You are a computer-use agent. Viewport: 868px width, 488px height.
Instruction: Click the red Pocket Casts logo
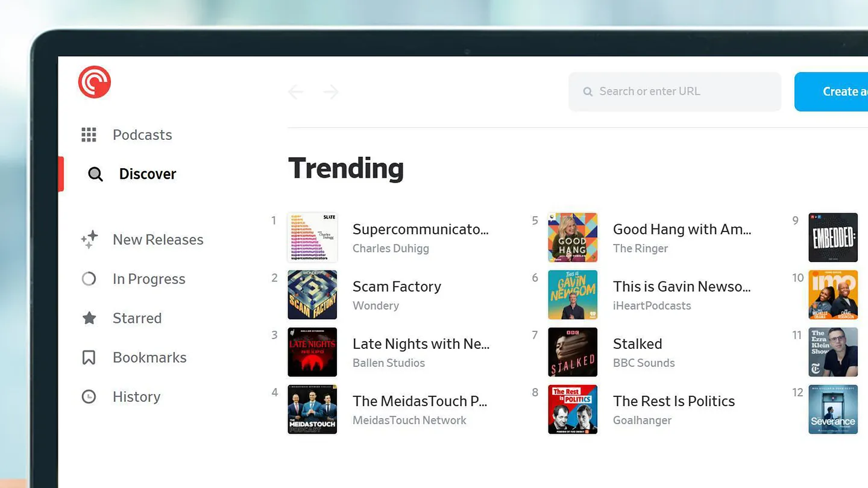[94, 82]
